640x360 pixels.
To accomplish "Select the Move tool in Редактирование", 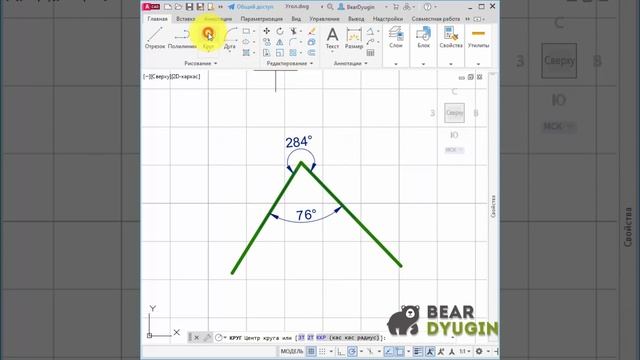I will pos(267,31).
